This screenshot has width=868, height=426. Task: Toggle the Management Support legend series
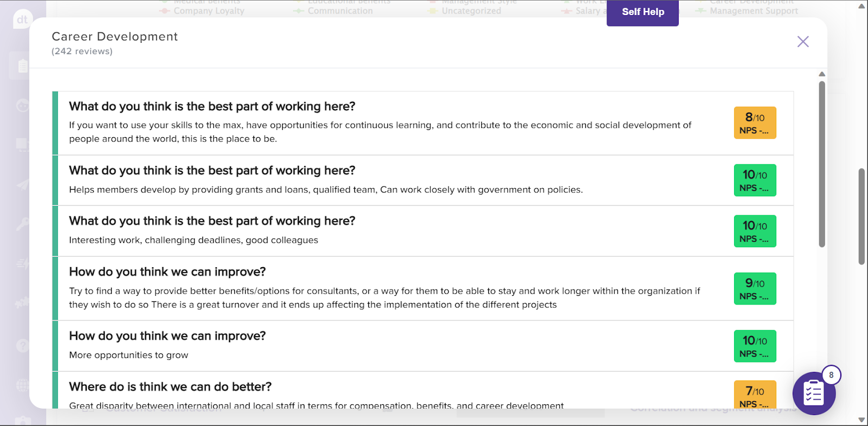pyautogui.click(x=754, y=11)
